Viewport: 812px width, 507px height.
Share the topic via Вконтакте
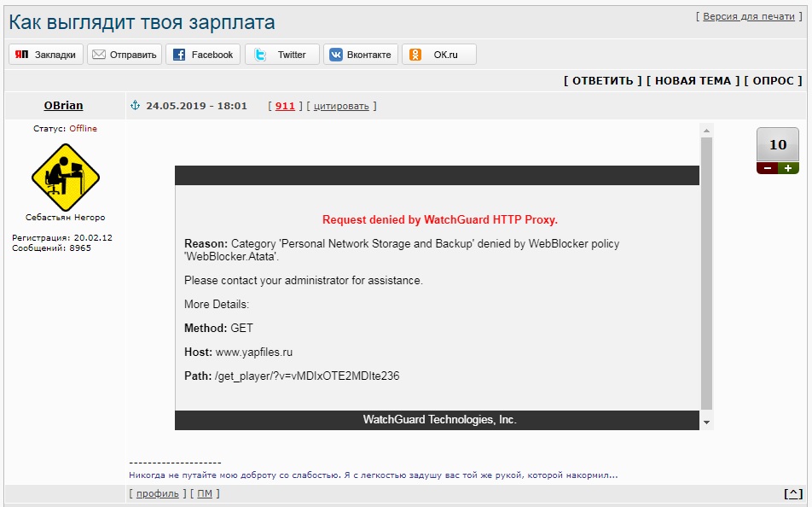(x=361, y=55)
